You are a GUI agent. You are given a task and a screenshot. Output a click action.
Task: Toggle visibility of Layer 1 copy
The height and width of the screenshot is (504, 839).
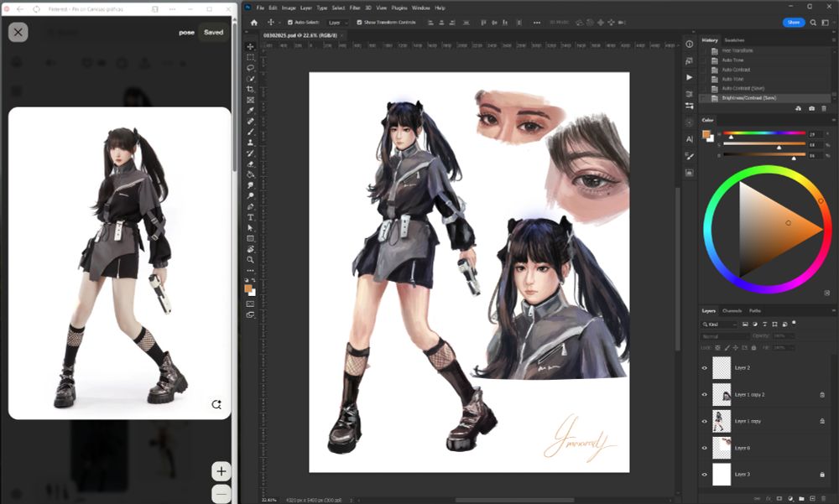tap(705, 421)
